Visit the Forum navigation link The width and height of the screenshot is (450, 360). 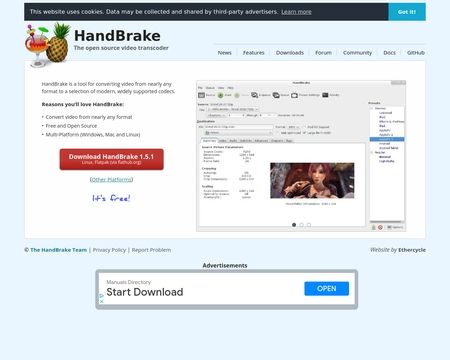tap(323, 53)
